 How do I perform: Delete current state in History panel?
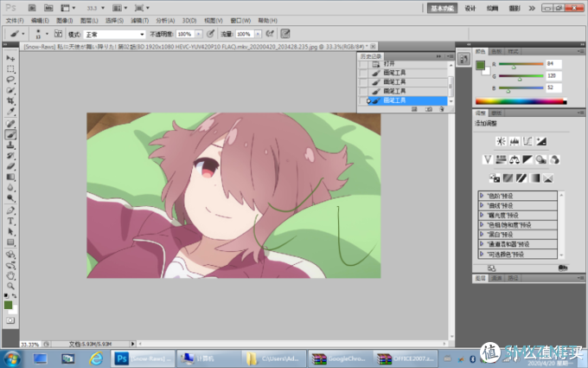442,109
